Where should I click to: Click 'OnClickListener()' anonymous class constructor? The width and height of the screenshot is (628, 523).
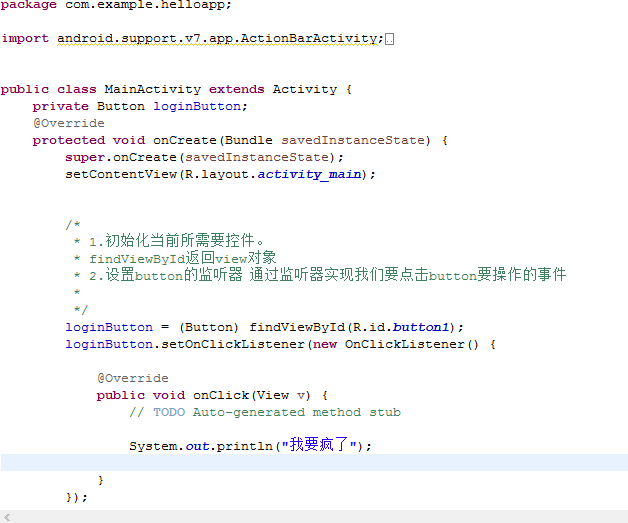coord(412,344)
